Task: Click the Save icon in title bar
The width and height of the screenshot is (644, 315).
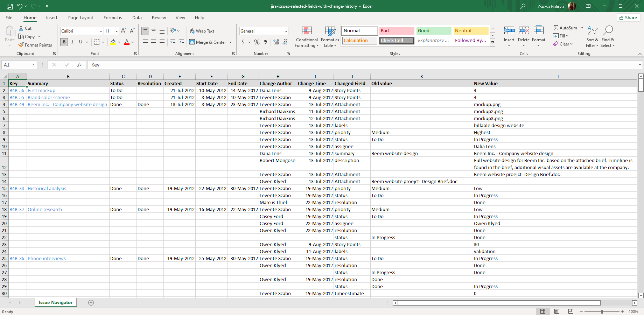Action: click(10, 6)
